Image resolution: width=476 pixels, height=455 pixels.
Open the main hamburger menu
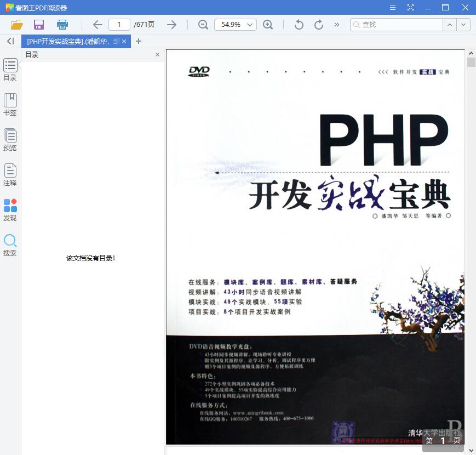392,8
